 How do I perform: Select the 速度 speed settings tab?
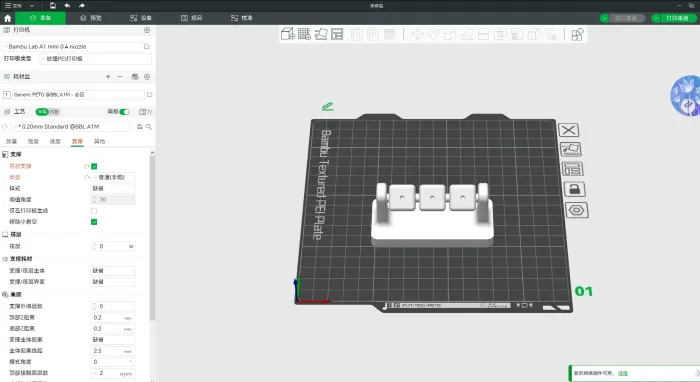(55, 141)
